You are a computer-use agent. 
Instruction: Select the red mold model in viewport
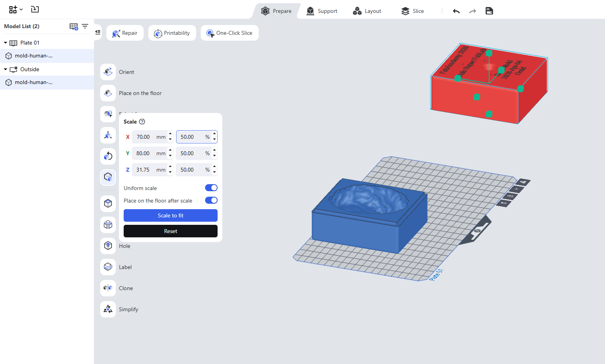[x=489, y=83]
